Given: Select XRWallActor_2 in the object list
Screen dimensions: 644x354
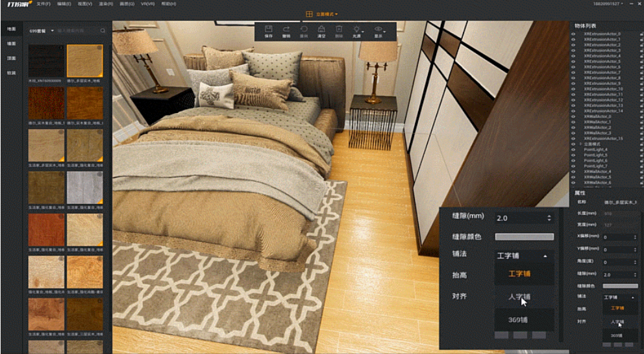Looking at the screenshot, I should [x=598, y=127].
